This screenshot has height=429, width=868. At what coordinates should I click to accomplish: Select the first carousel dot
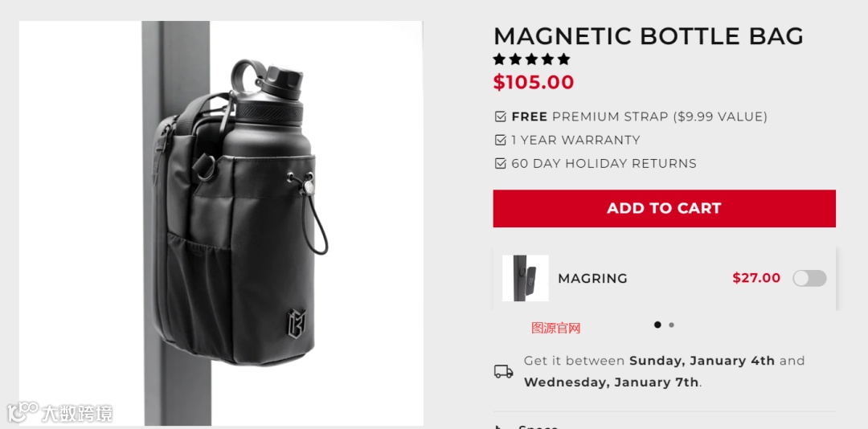click(x=657, y=325)
